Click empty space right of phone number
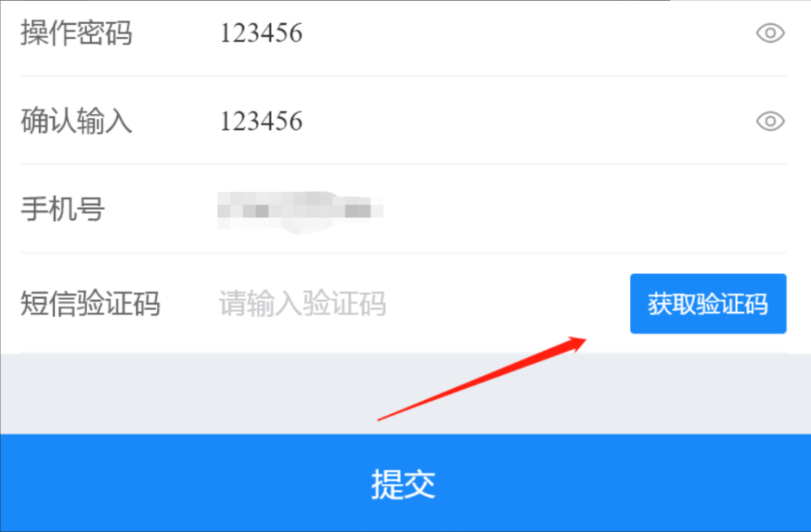This screenshot has width=811, height=532. click(584, 209)
